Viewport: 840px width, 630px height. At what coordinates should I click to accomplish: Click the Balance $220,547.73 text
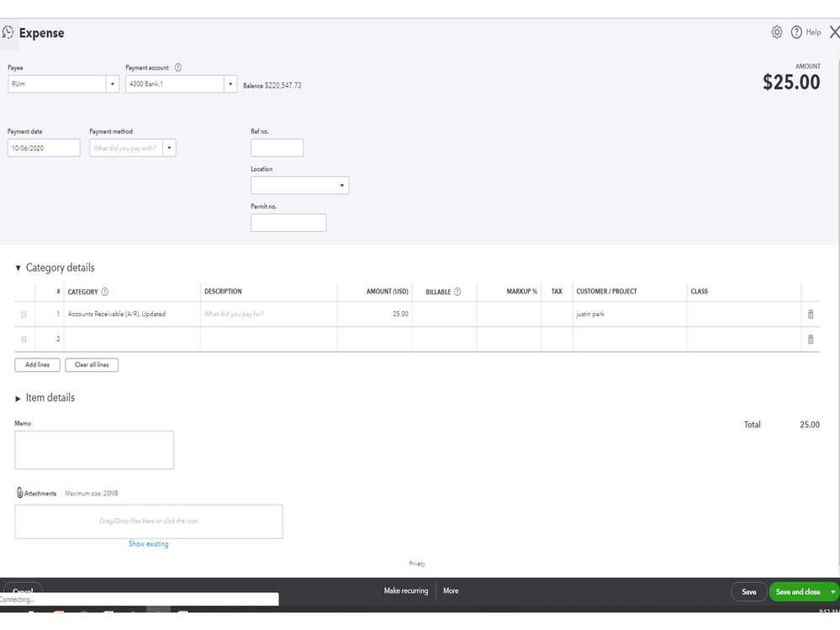point(272,86)
